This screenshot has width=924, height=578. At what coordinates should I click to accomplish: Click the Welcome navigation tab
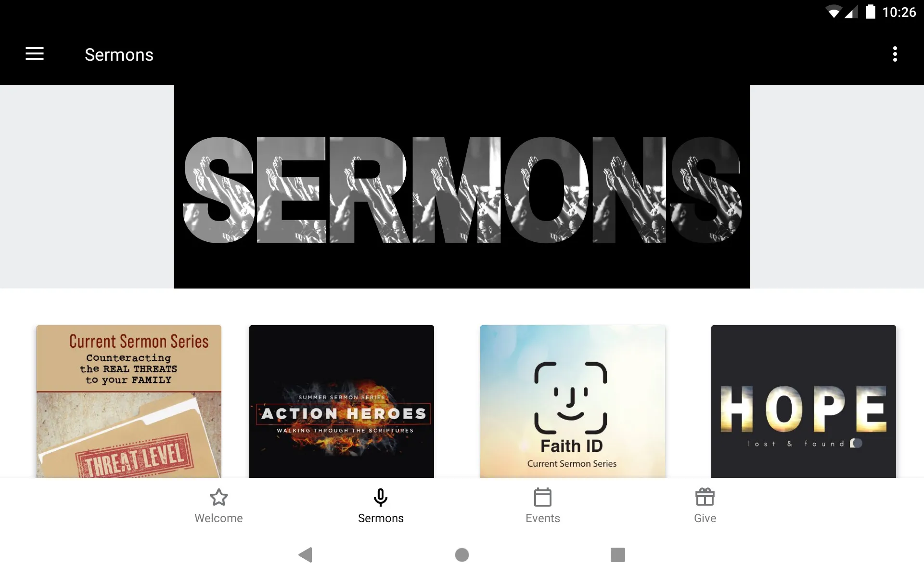tap(218, 505)
